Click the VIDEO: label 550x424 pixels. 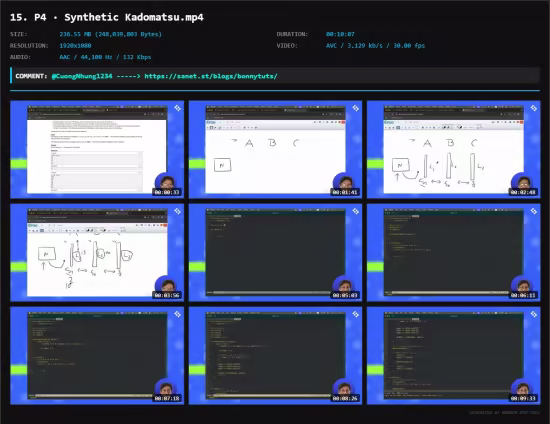(x=287, y=46)
